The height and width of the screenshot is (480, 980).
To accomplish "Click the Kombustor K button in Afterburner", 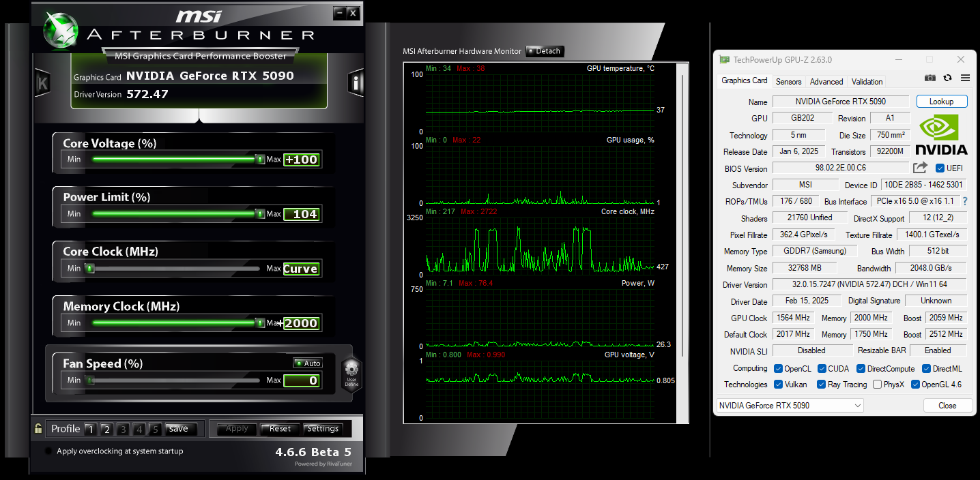I will [42, 83].
